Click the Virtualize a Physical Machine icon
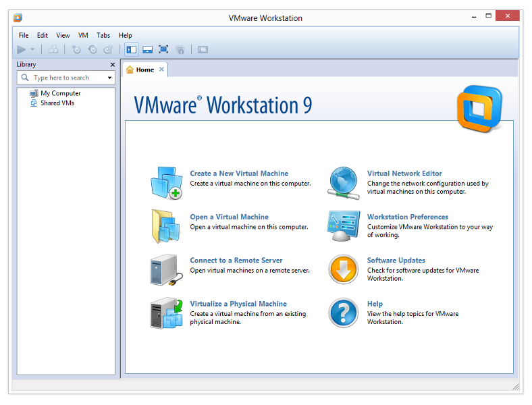This screenshot has width=532, height=405. pos(167,313)
